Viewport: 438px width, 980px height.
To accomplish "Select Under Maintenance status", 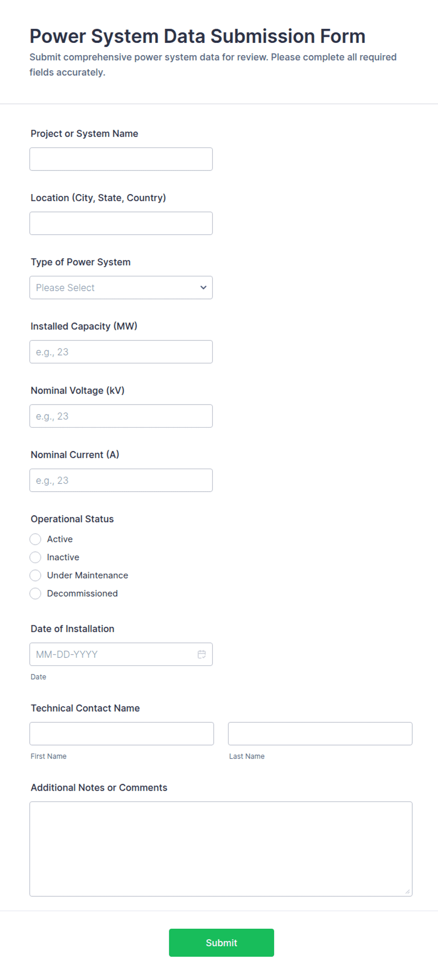I will pyautogui.click(x=35, y=575).
